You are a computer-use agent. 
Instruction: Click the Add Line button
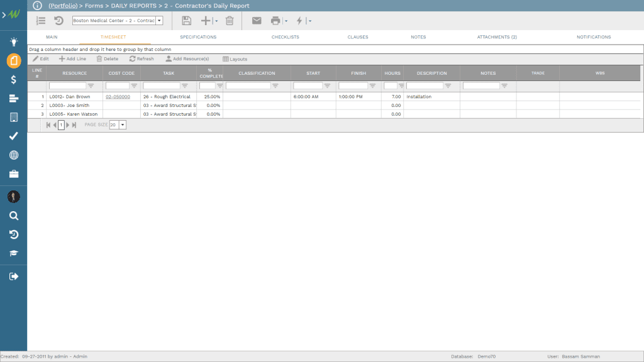tap(72, 58)
